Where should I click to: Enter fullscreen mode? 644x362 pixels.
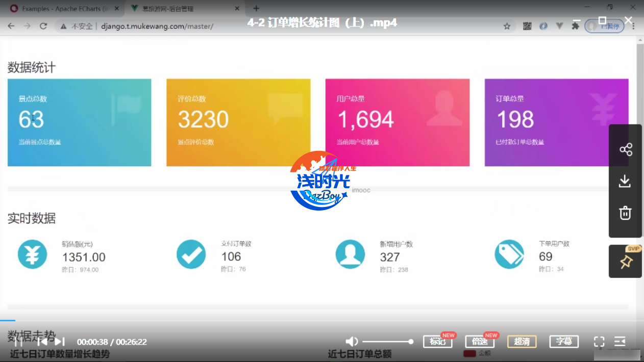pos(599,342)
